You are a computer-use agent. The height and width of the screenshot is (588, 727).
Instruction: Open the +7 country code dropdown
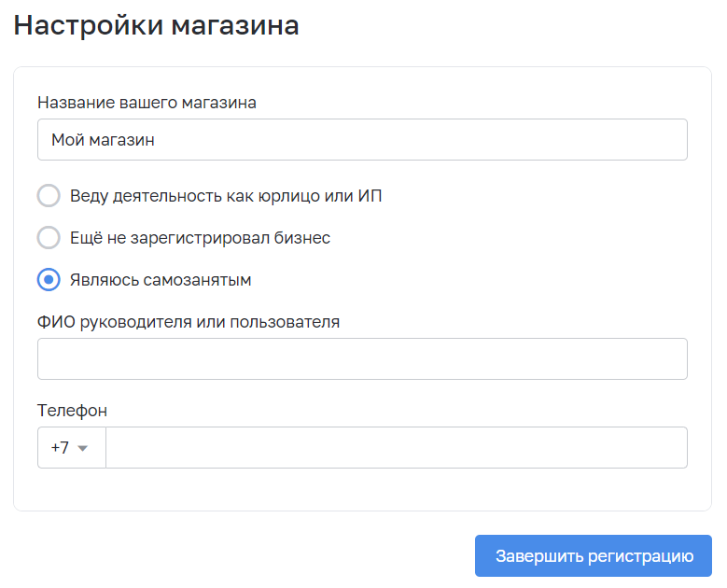pyautogui.click(x=71, y=448)
